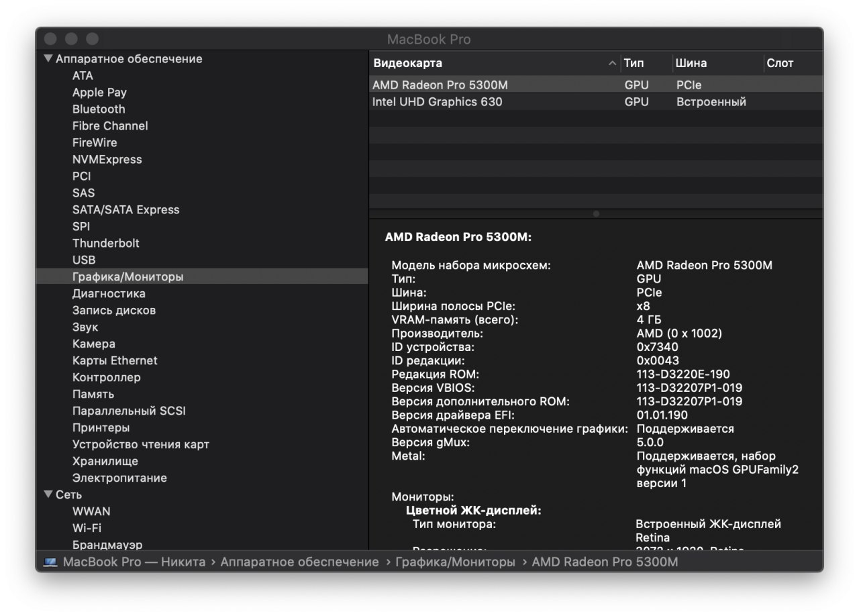Open Принтеры entry
The height and width of the screenshot is (616, 859).
coord(101,427)
